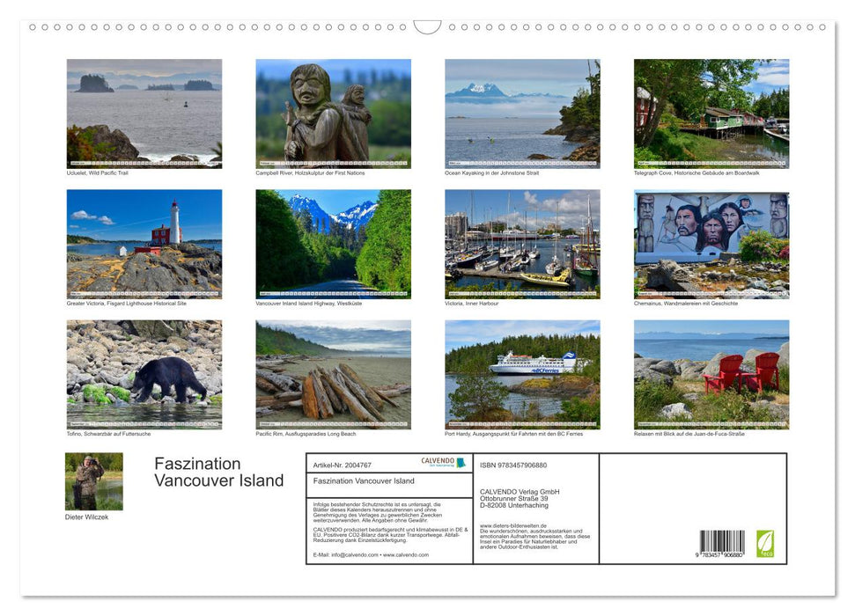Click the Juan-de-Fuca red chairs photo
Image resolution: width=855 pixels, height=616 pixels.
711,373
